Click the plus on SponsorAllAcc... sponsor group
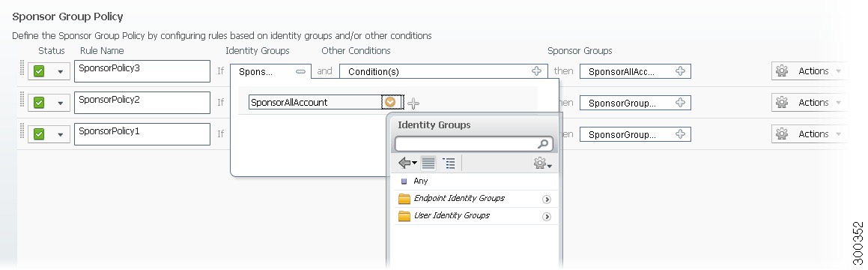868x270 pixels. pos(680,71)
